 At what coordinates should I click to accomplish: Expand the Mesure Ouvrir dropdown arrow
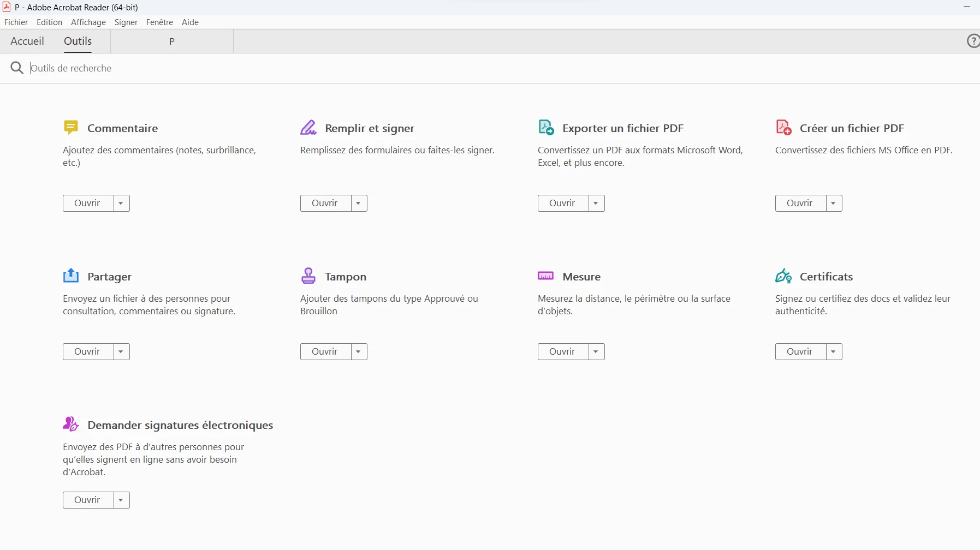tap(596, 351)
